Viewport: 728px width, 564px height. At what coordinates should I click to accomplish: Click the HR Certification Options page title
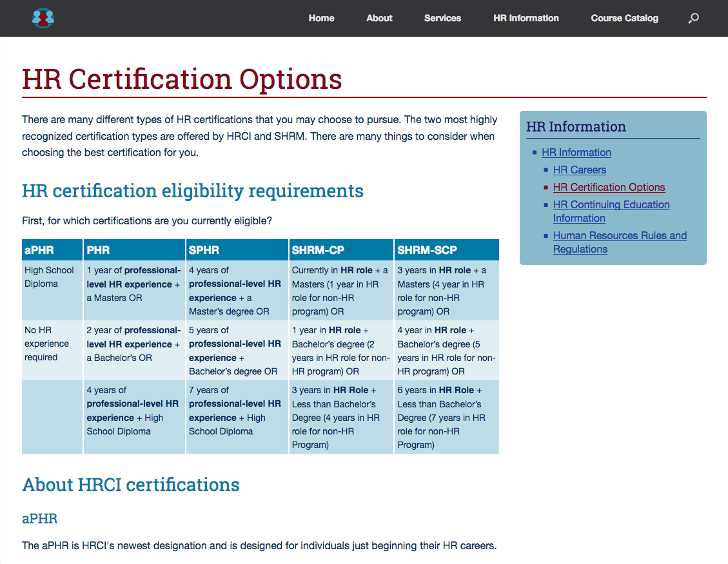pos(182,79)
